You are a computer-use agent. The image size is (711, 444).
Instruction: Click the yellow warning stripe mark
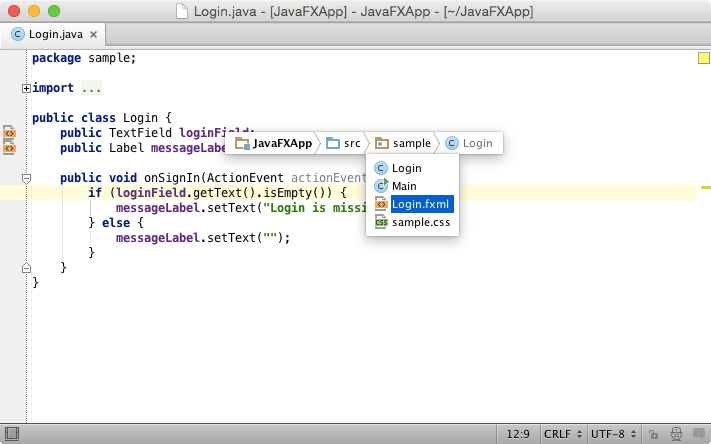(x=706, y=187)
